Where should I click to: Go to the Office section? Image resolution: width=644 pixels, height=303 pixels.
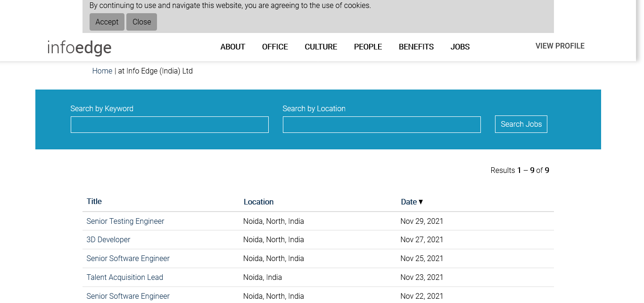tap(275, 47)
